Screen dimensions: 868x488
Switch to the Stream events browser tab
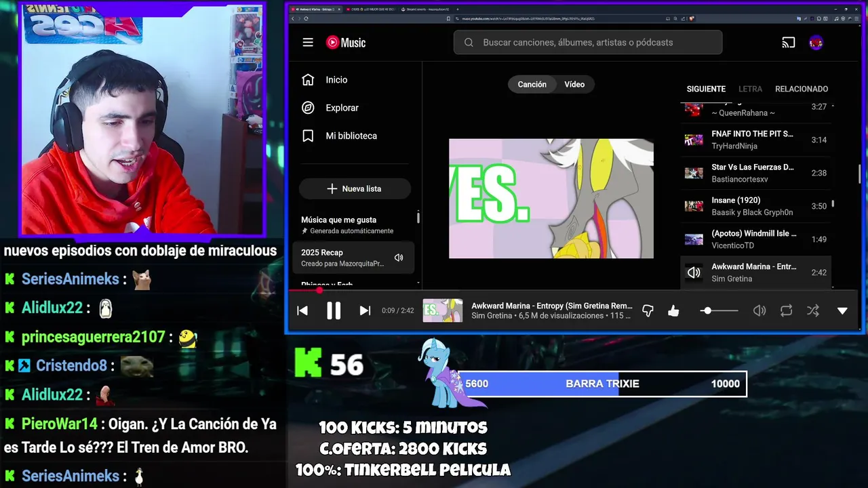[x=425, y=9]
